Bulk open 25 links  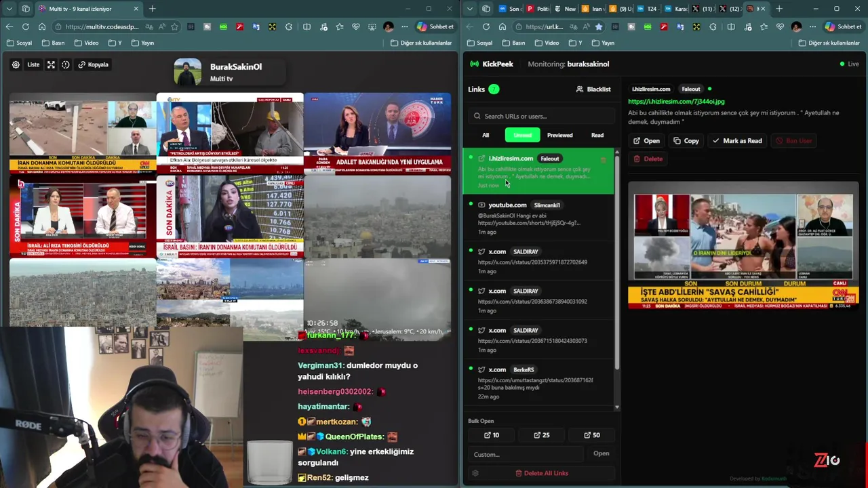pyautogui.click(x=542, y=435)
